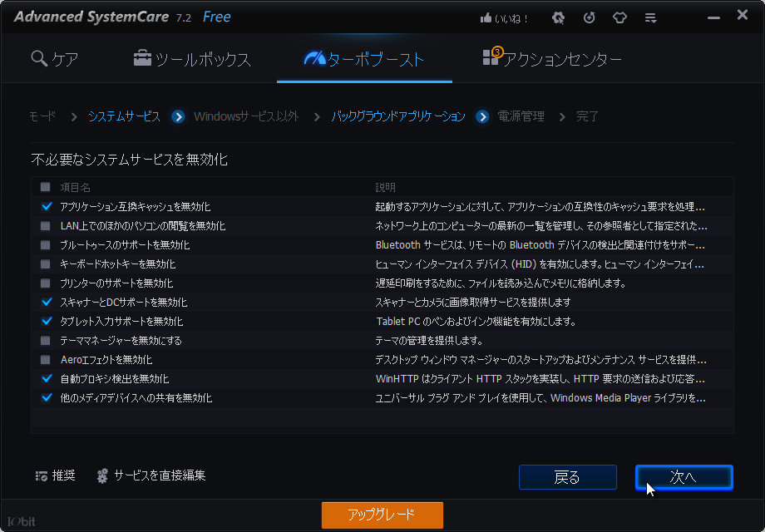Screen dimensions: 765x532
Task: Click the WinHTTP description text
Action: pyautogui.click(x=540, y=379)
